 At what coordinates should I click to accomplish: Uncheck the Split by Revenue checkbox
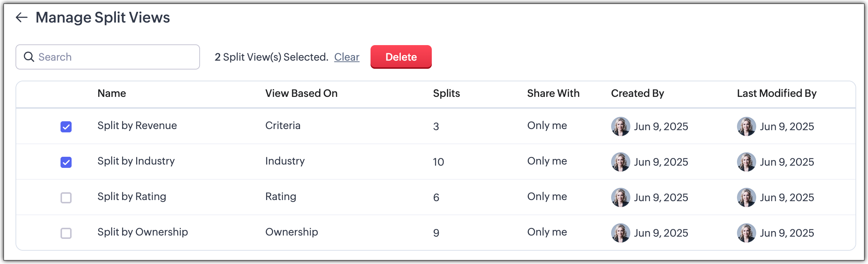(66, 127)
